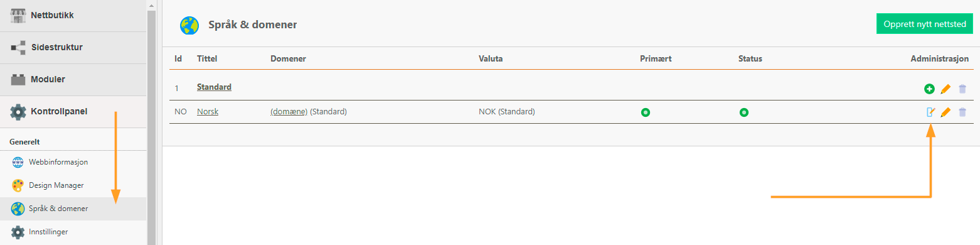Delete Standard site using trash icon
The width and height of the screenshot is (980, 245).
962,89
